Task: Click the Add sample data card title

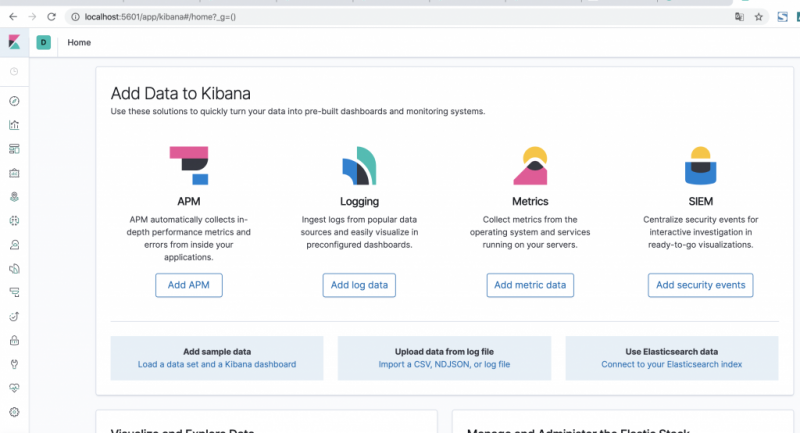Action: tap(217, 351)
